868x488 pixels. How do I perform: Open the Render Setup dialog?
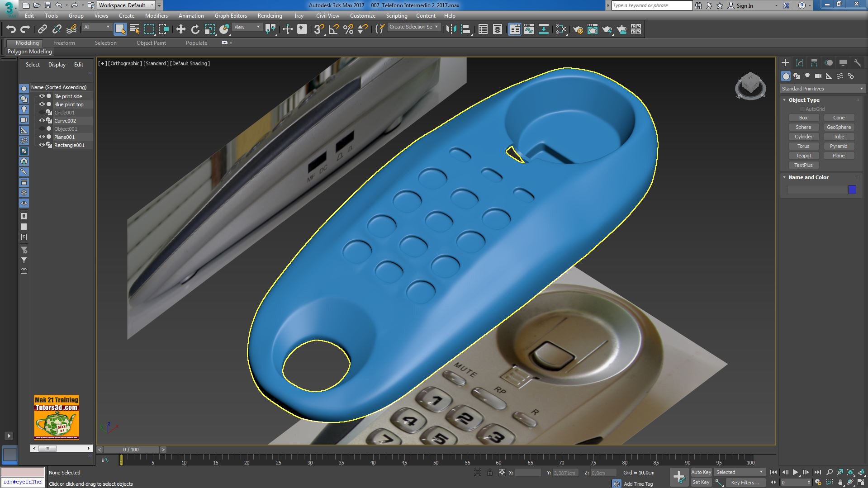coord(579,29)
